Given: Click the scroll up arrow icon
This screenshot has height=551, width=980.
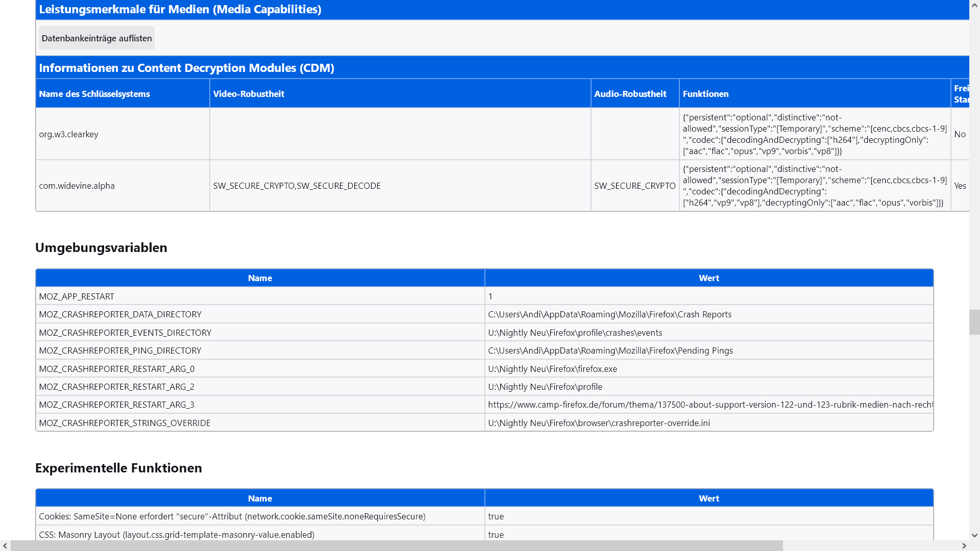Looking at the screenshot, I should pos(974,5).
